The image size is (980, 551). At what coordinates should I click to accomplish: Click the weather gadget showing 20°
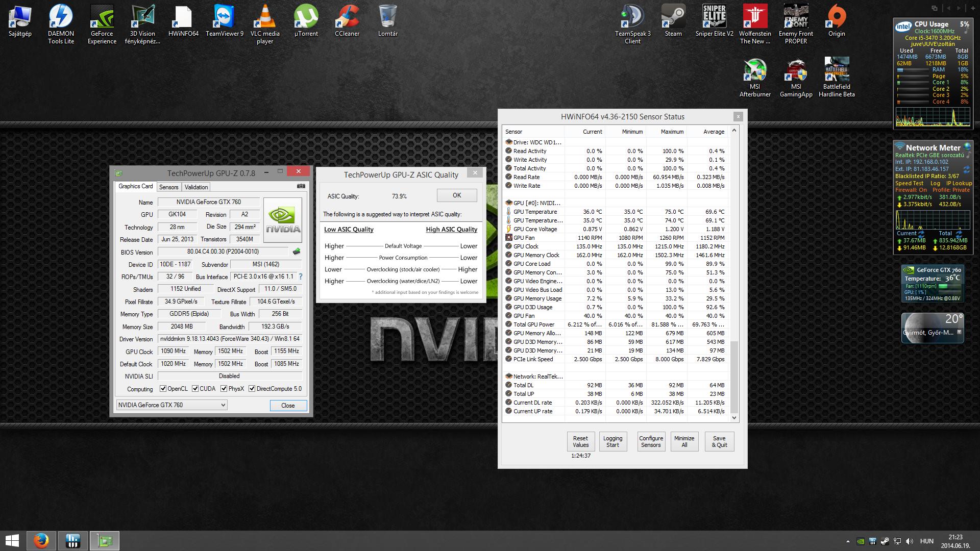933,328
